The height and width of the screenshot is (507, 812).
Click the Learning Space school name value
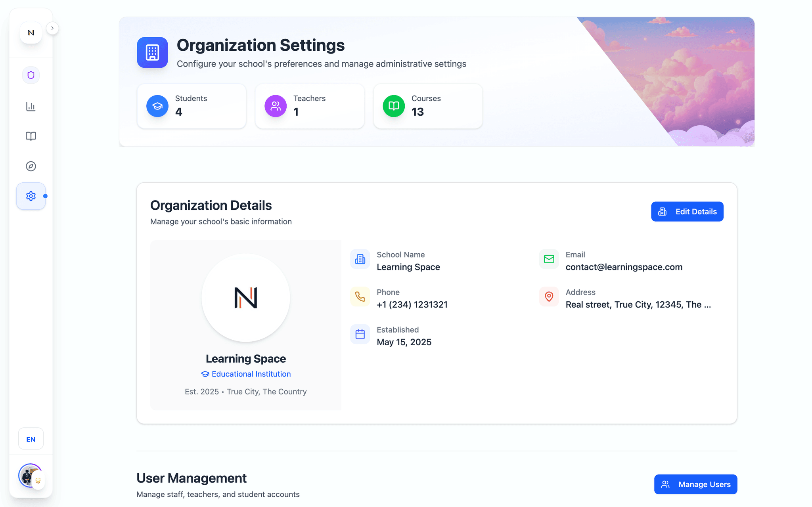tap(408, 267)
